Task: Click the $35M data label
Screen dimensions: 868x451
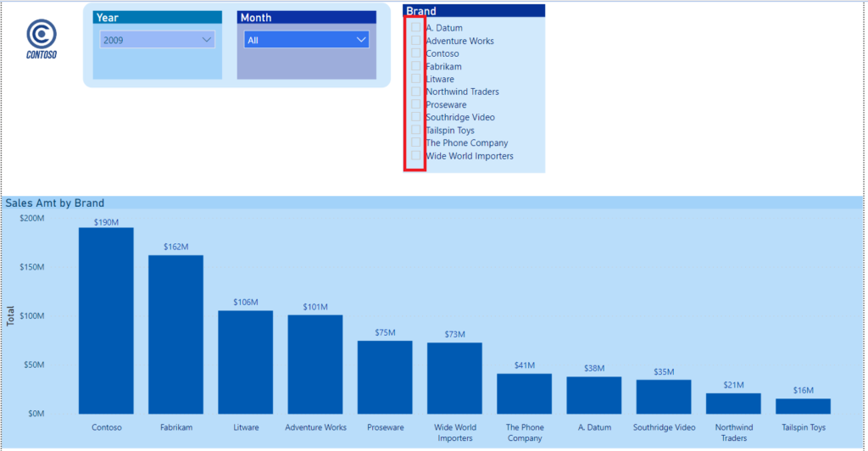Action: point(665,372)
